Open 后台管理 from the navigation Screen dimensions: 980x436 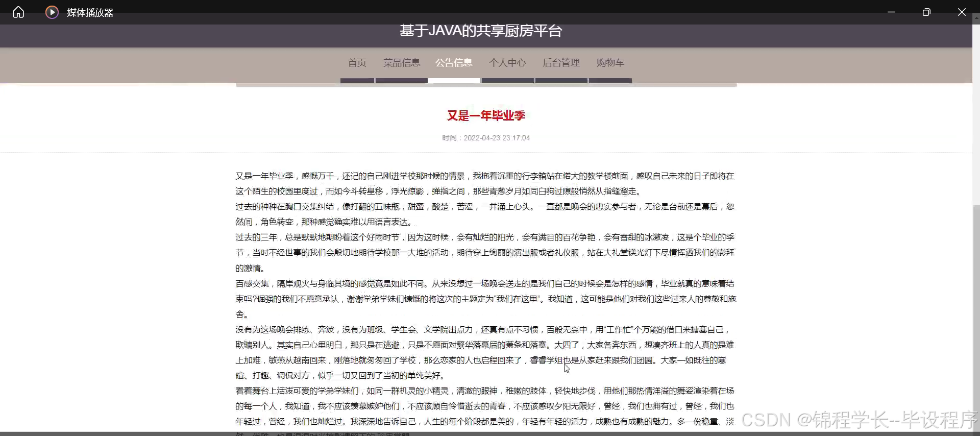tap(561, 63)
